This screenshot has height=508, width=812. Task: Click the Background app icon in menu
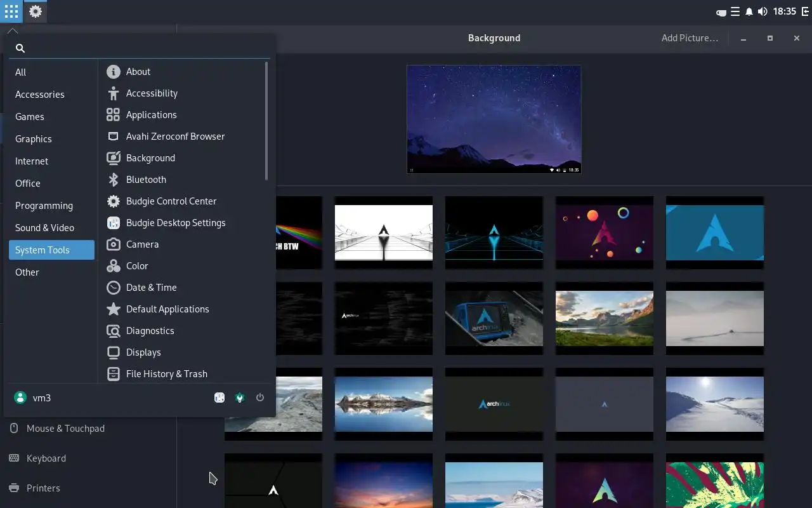pyautogui.click(x=113, y=158)
